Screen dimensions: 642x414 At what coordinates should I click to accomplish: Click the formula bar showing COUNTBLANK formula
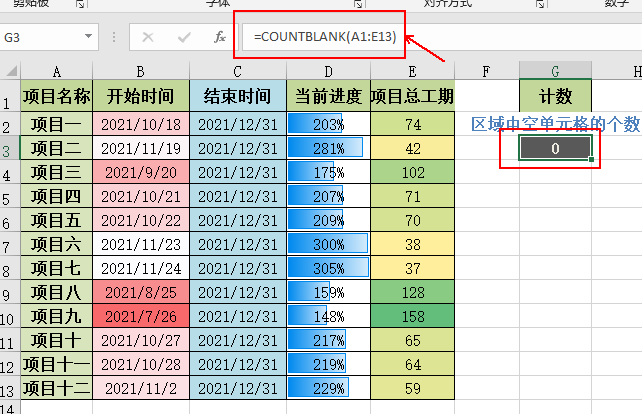pos(442,37)
